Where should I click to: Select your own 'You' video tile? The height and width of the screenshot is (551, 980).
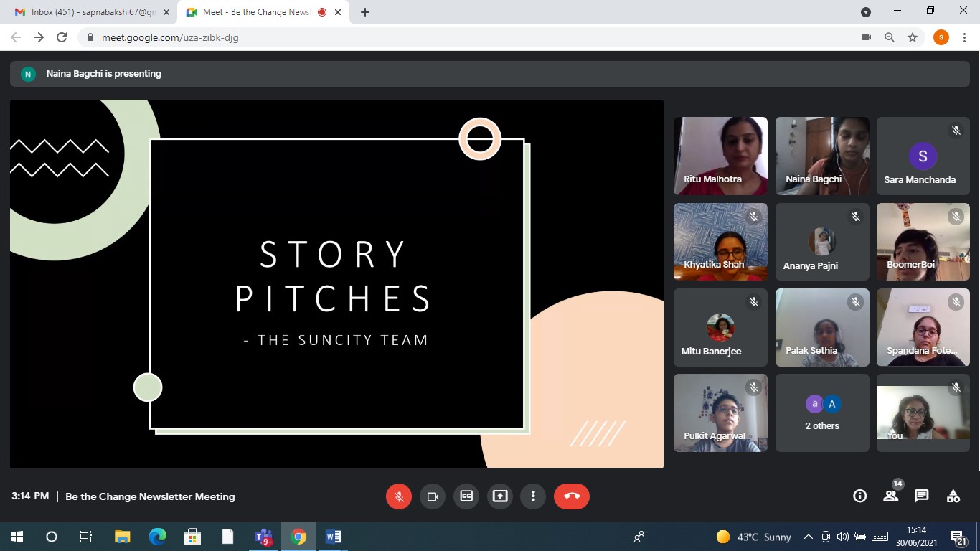pyautogui.click(x=923, y=413)
